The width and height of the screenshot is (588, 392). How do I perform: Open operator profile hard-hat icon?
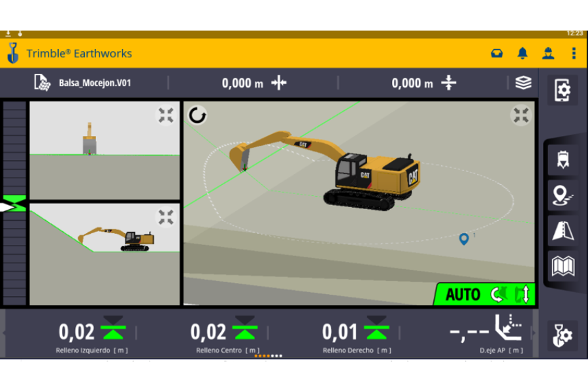tap(548, 54)
